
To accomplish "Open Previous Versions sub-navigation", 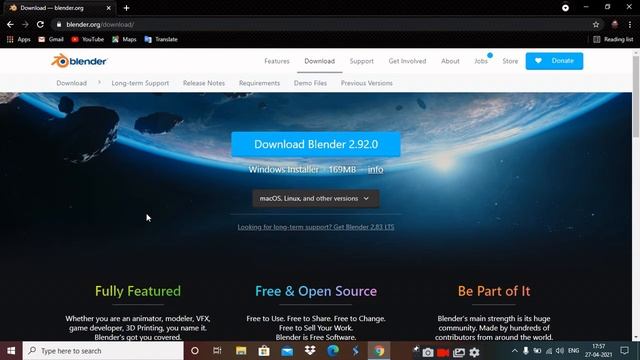I will tap(367, 83).
